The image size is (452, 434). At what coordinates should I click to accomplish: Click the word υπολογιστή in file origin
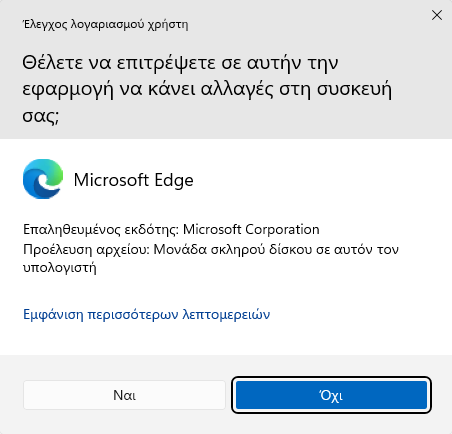coord(60,267)
